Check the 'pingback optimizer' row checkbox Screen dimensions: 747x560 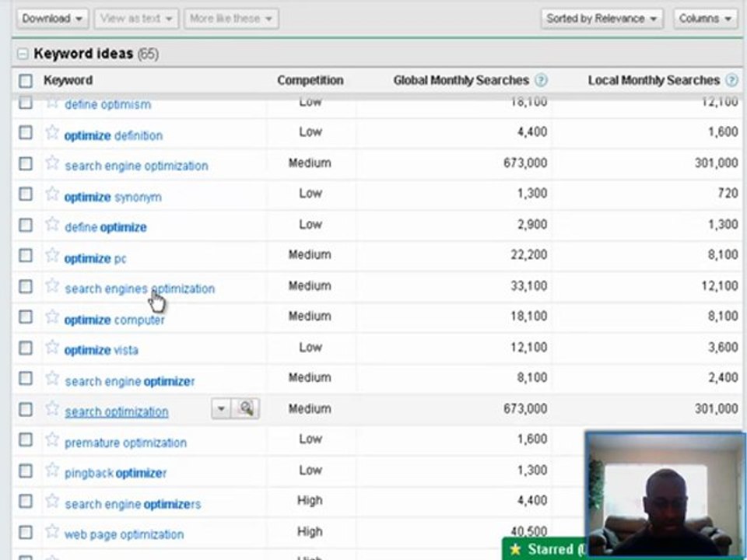26,471
